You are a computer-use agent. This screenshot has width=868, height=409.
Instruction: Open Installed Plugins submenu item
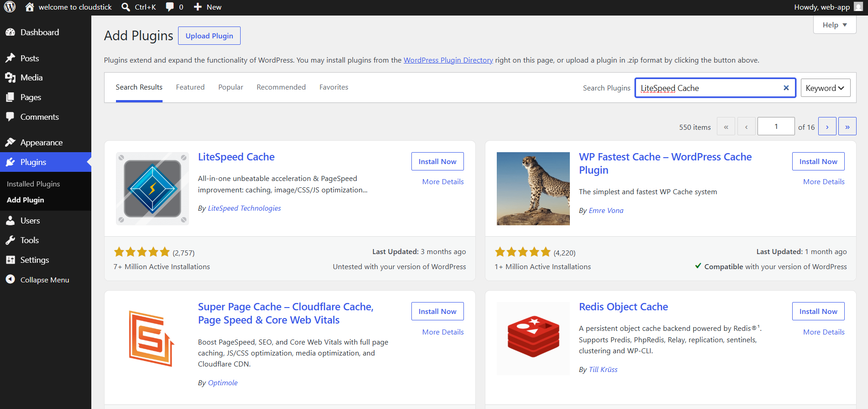click(x=33, y=184)
